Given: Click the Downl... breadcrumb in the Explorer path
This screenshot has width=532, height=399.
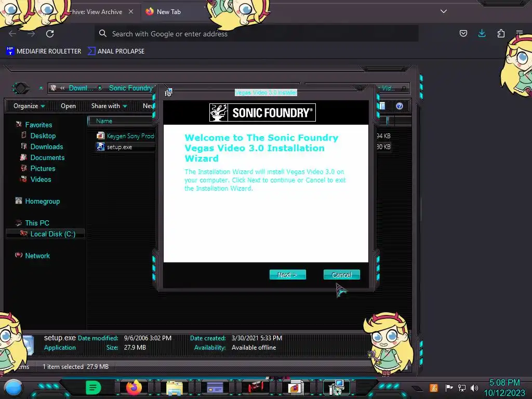Looking at the screenshot, I should pyautogui.click(x=81, y=88).
